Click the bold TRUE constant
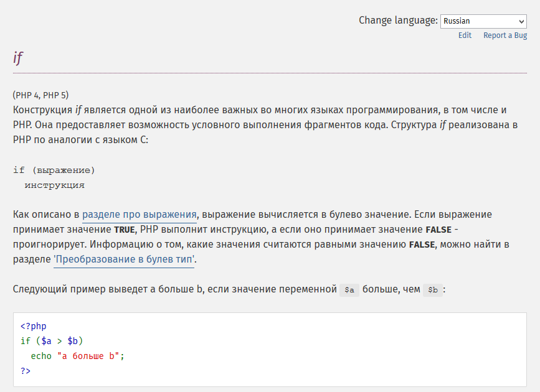 pos(125,230)
